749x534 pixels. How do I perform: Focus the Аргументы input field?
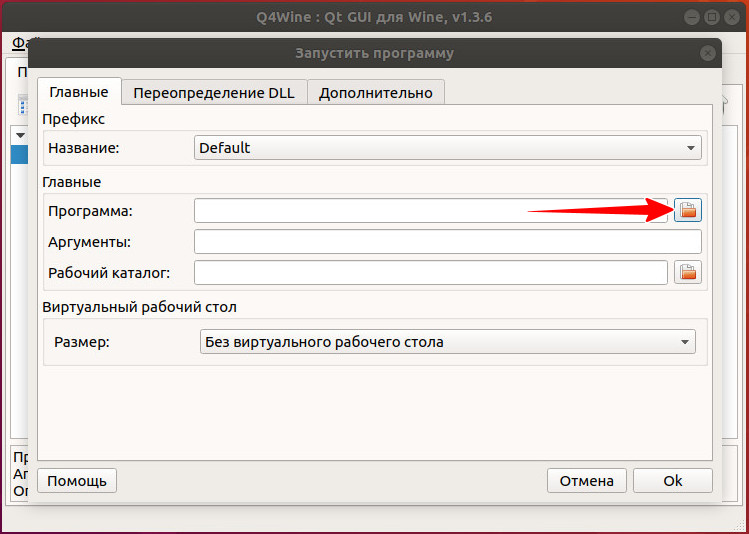click(x=448, y=242)
